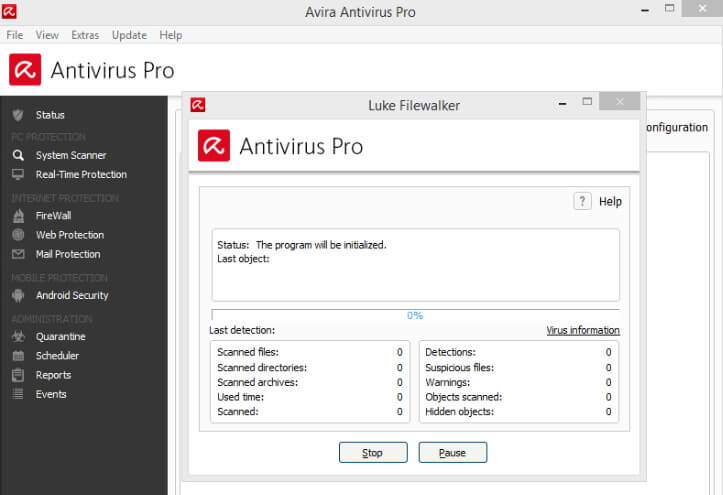Image resolution: width=723 pixels, height=495 pixels.
Task: Click the Quarantine biohazard icon
Action: [x=18, y=336]
